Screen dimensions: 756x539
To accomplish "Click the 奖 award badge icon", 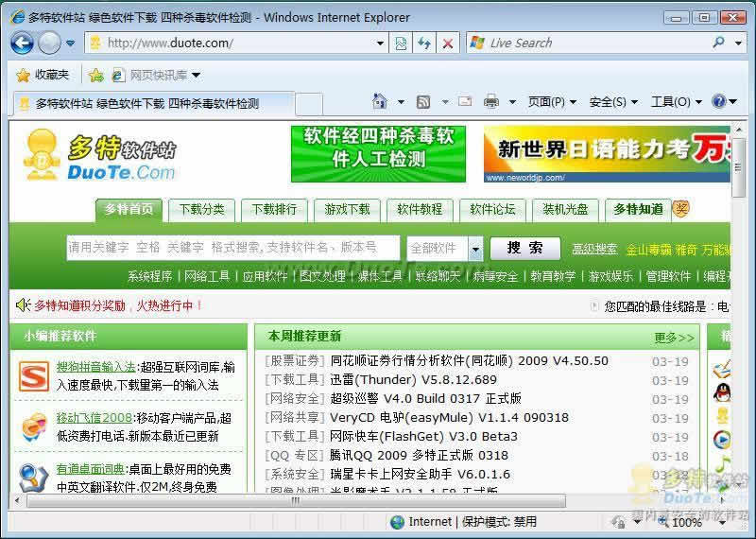I will 680,208.
